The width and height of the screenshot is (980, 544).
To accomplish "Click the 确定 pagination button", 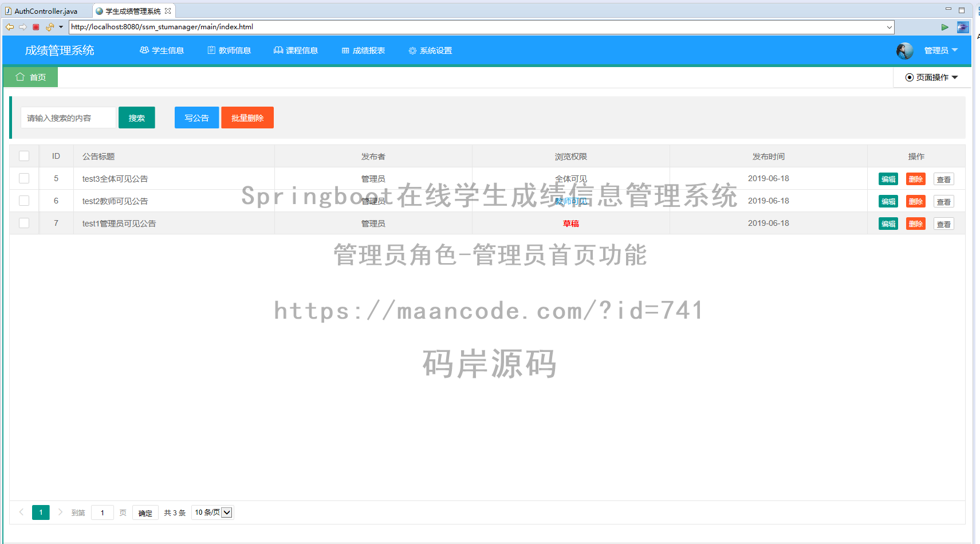I will (x=145, y=513).
